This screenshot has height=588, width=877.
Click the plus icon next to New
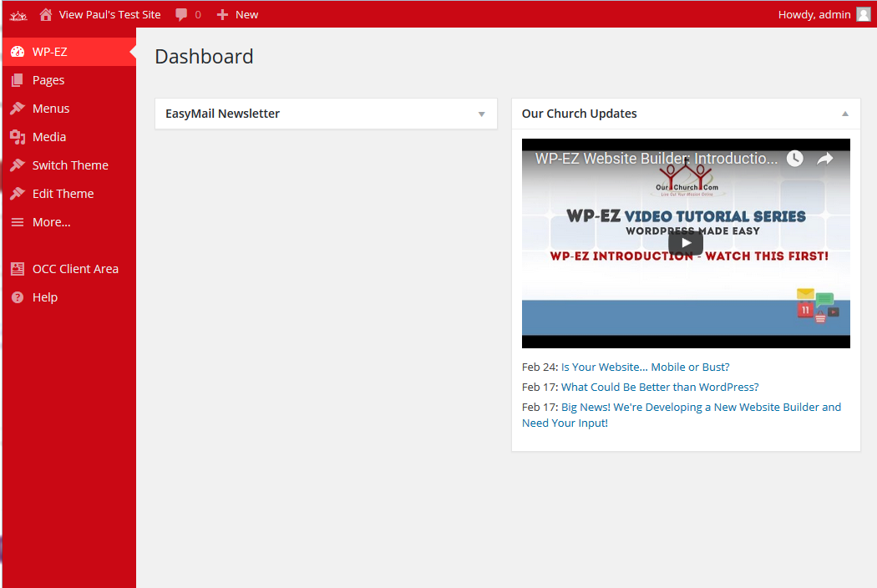click(223, 14)
